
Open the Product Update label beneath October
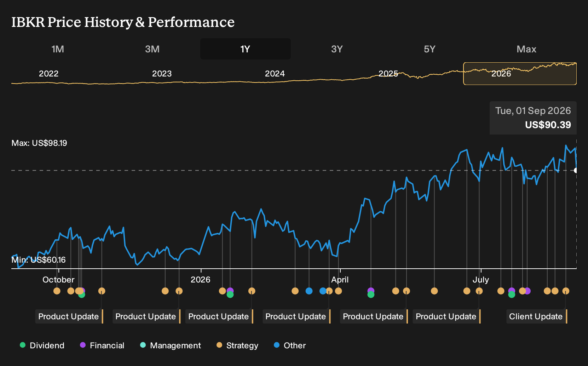tap(69, 316)
